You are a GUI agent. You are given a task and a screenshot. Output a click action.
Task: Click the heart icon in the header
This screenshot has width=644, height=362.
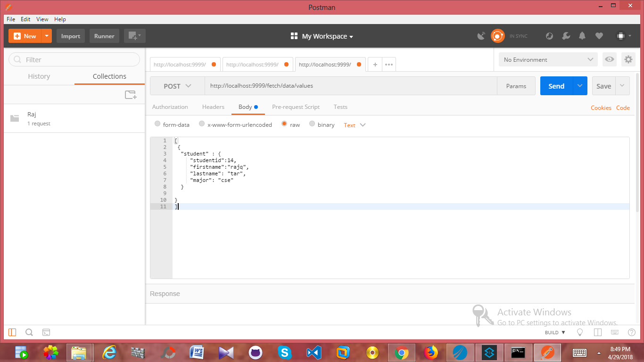click(x=599, y=36)
